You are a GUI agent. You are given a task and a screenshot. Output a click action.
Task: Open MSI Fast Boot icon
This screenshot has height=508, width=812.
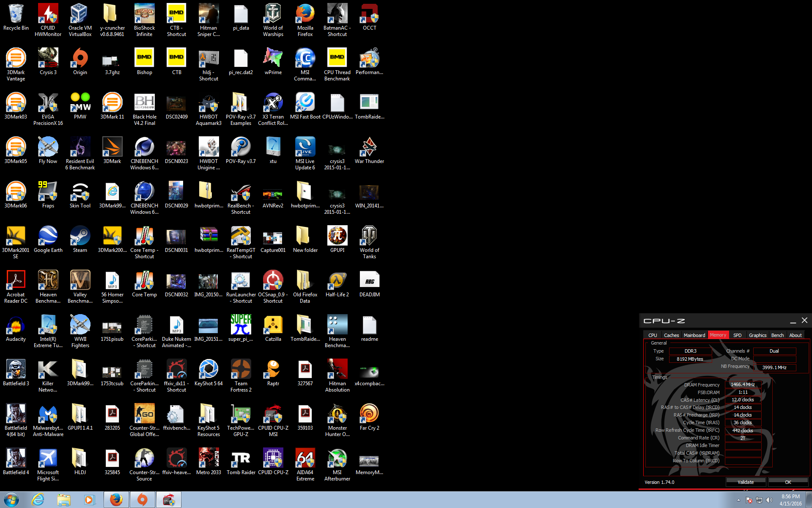click(305, 106)
